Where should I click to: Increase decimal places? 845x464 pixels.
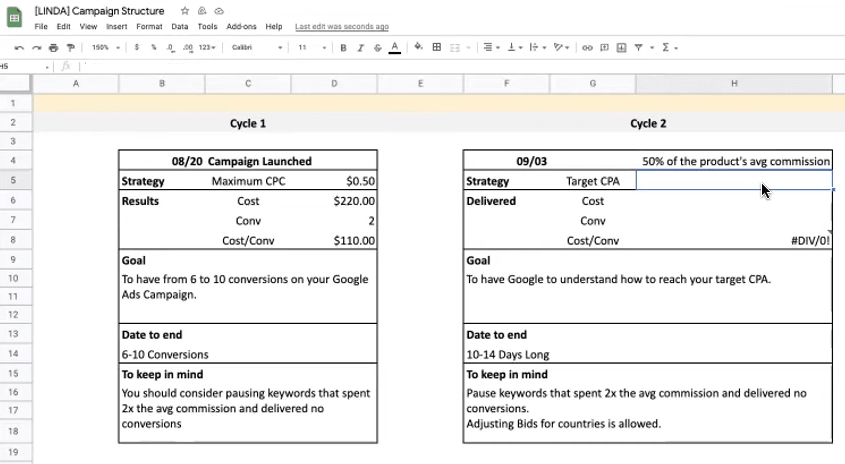pyautogui.click(x=188, y=47)
